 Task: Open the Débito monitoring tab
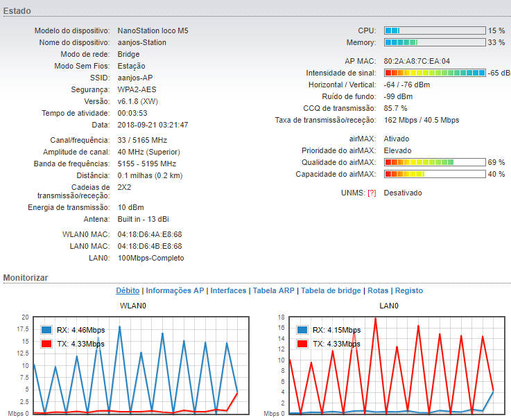(128, 291)
